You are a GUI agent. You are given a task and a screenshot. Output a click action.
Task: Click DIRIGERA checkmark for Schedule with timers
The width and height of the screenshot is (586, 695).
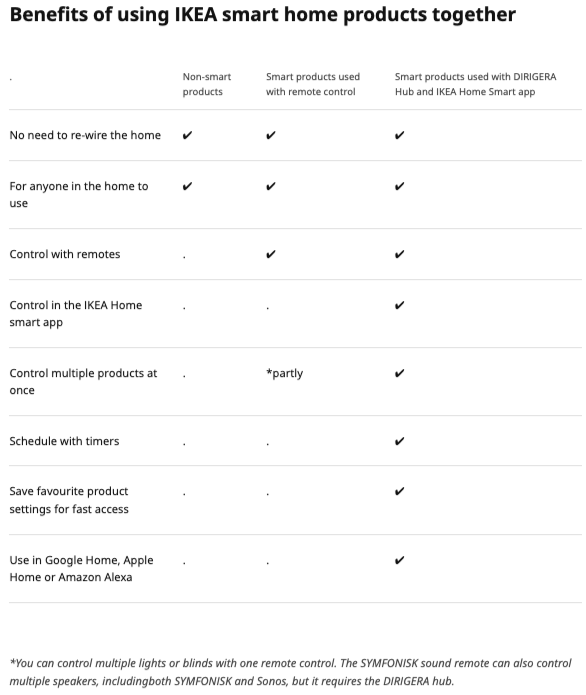click(399, 441)
